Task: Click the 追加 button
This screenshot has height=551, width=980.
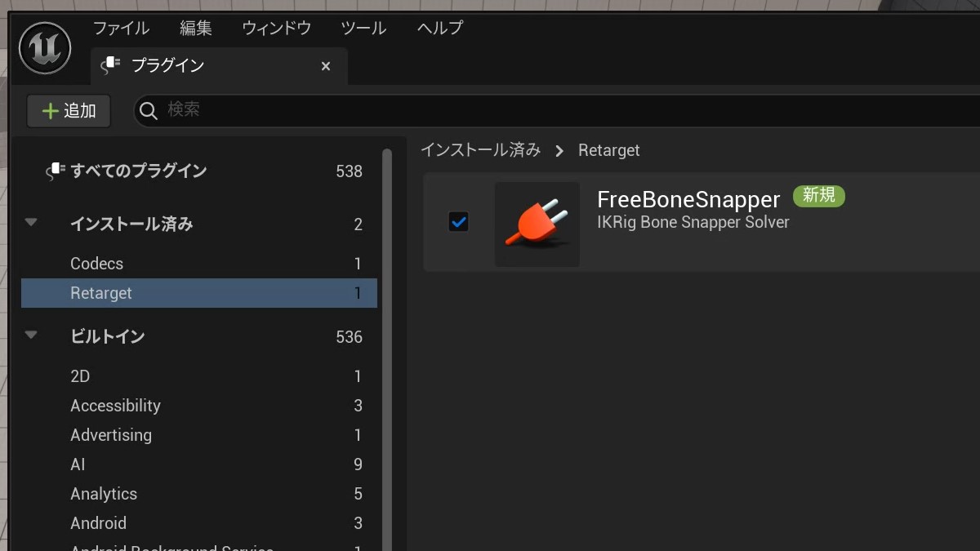Action: [69, 111]
